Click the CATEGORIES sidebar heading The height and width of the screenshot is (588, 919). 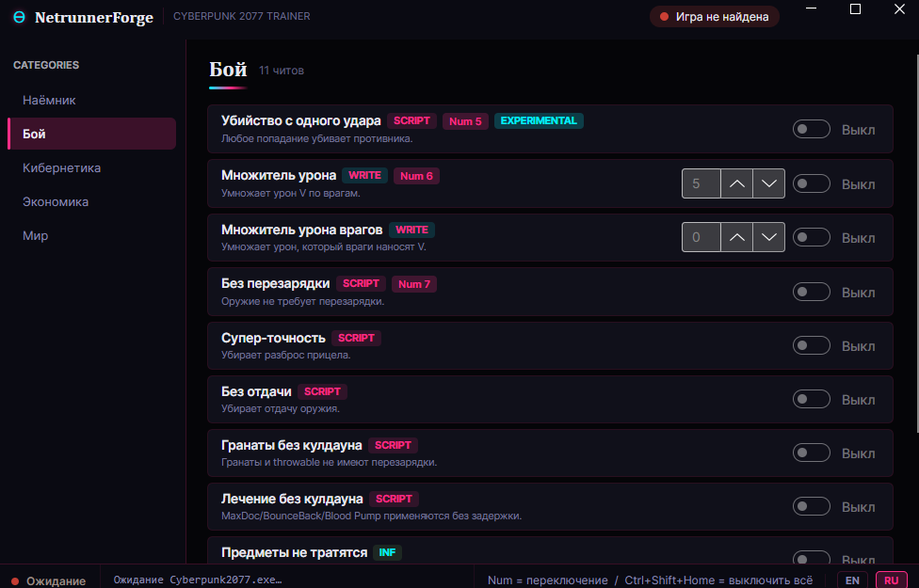click(x=46, y=65)
